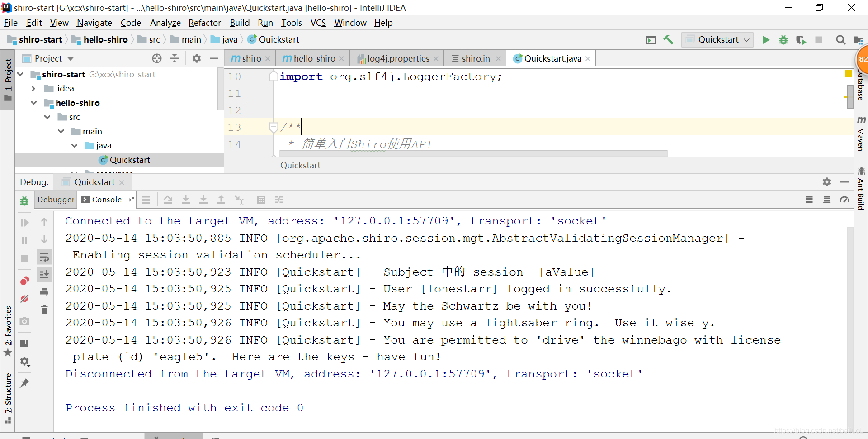Click yellow inspection status indicator in editor
The image size is (868, 439).
(x=849, y=73)
